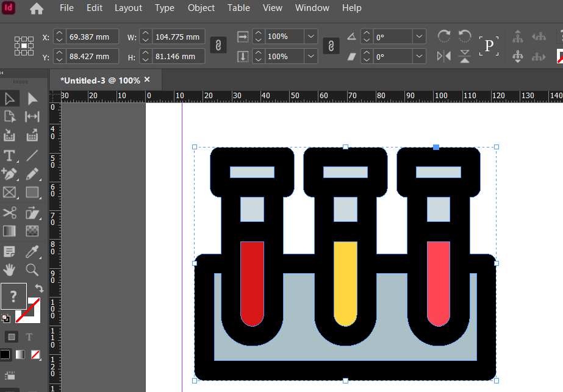Select the Type tool
The image size is (563, 392).
[x=9, y=156]
